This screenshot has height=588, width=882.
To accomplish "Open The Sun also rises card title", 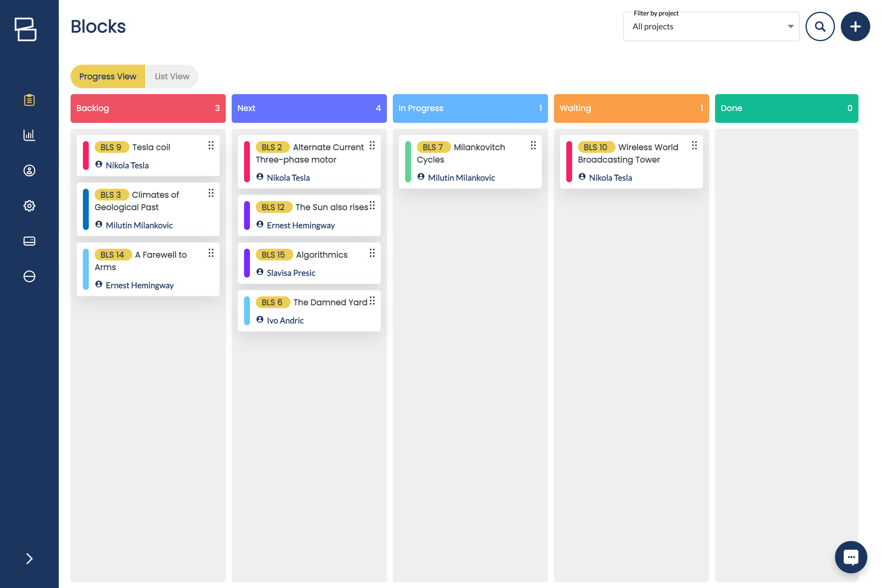I will [332, 207].
